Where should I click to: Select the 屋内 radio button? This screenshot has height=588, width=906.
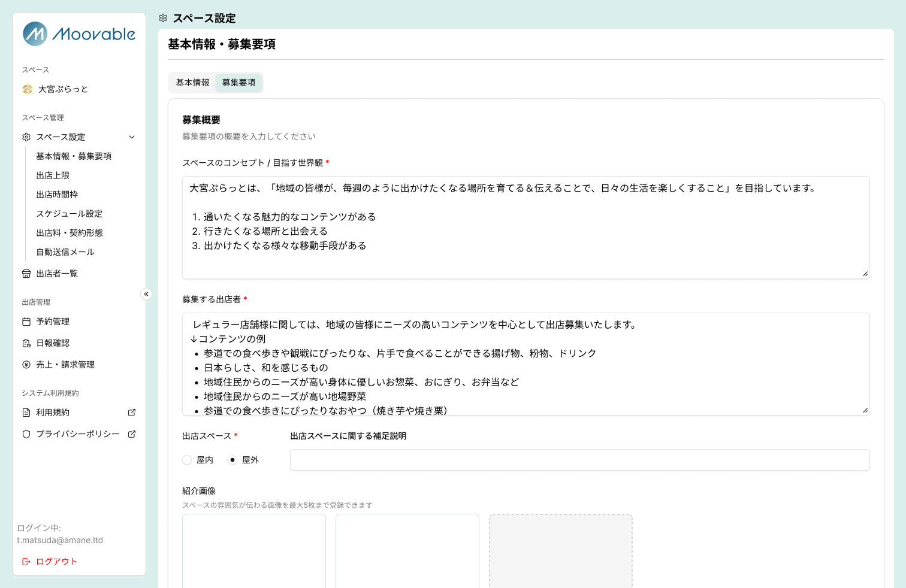click(x=187, y=460)
